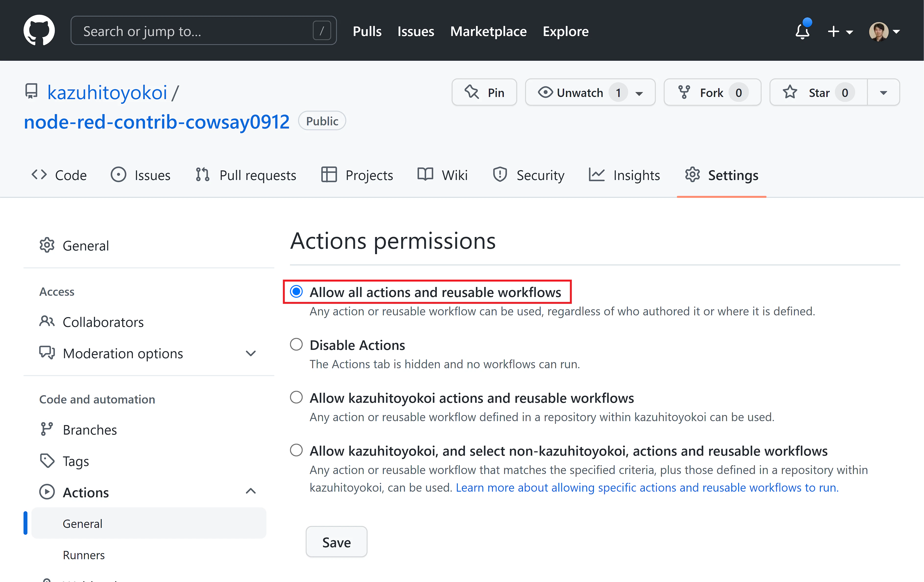This screenshot has width=924, height=582.
Task: Click the Fork repository button
Action: click(713, 93)
